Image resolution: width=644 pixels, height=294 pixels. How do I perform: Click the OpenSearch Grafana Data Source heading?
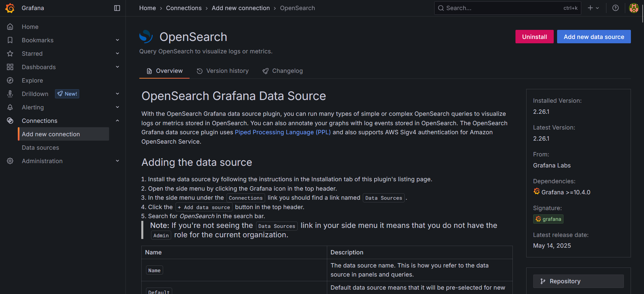pyautogui.click(x=234, y=96)
